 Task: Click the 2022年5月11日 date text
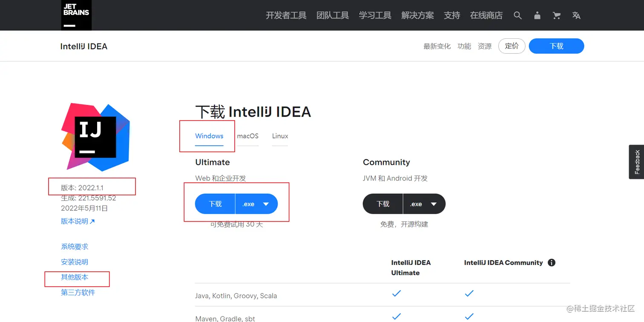(84, 208)
